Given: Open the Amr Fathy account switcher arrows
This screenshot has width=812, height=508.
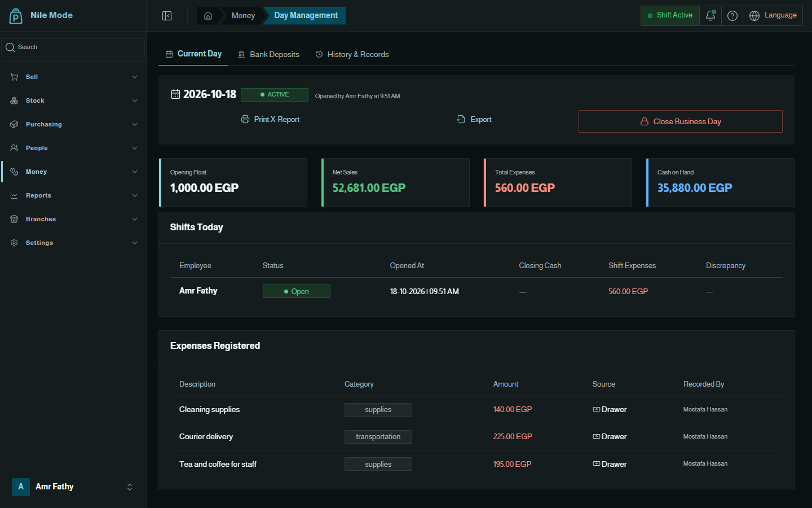Looking at the screenshot, I should pyautogui.click(x=130, y=487).
